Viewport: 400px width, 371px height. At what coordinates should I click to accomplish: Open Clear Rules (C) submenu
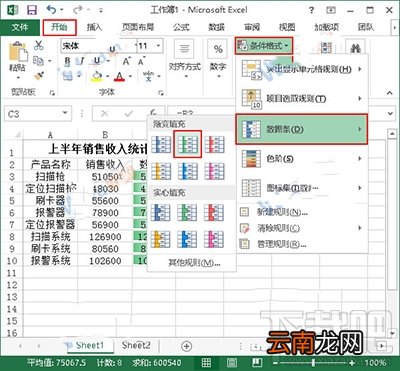tap(301, 228)
